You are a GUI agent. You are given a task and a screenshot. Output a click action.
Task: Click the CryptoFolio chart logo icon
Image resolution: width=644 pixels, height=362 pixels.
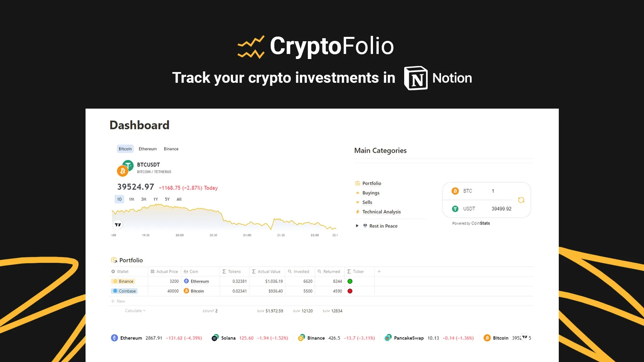(x=251, y=47)
